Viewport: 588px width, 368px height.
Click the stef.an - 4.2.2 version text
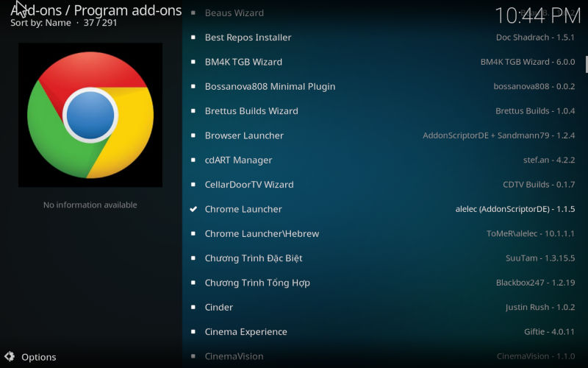point(549,160)
